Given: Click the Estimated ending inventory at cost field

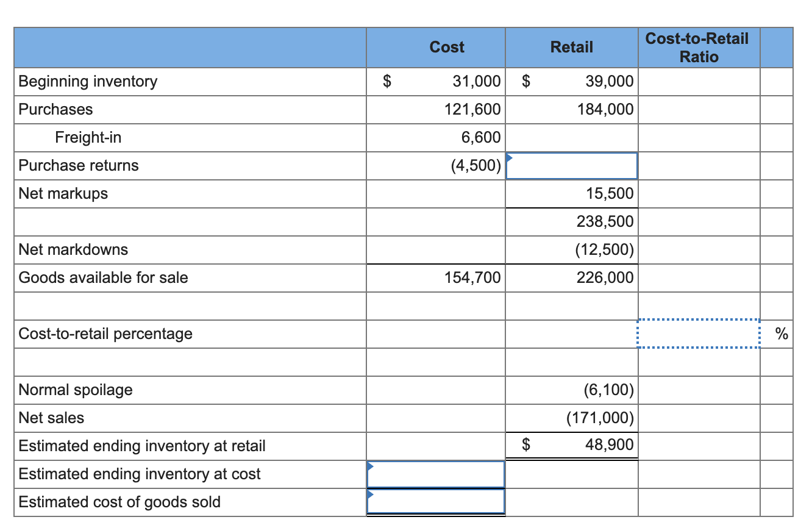Looking at the screenshot, I should click(436, 474).
